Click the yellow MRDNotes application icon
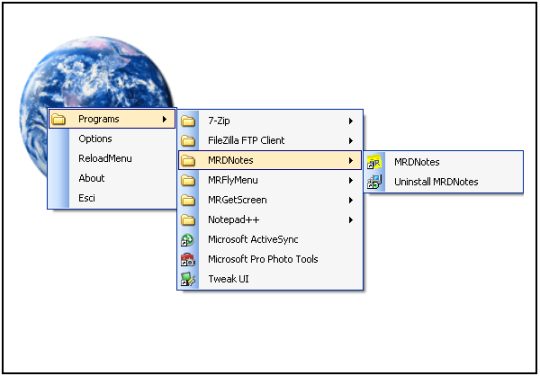 pos(374,162)
